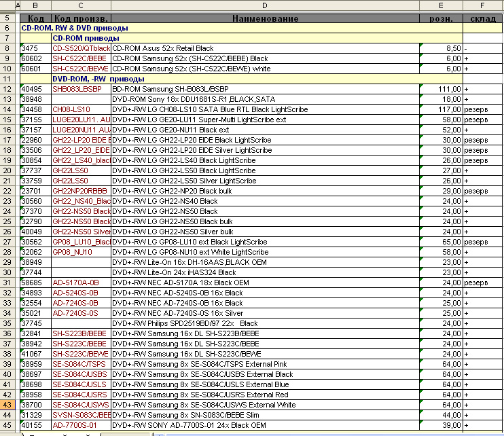The height and width of the screenshot is (436, 504).
Task: Click cell with code 37737
Action: [x=36, y=170]
